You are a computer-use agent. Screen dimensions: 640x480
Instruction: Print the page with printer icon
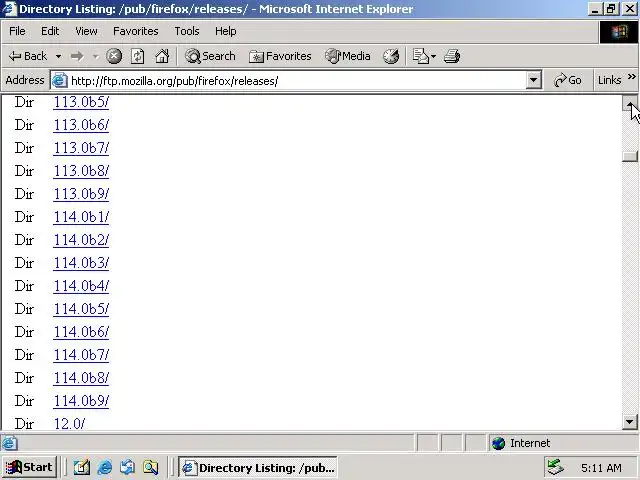pyautogui.click(x=452, y=56)
